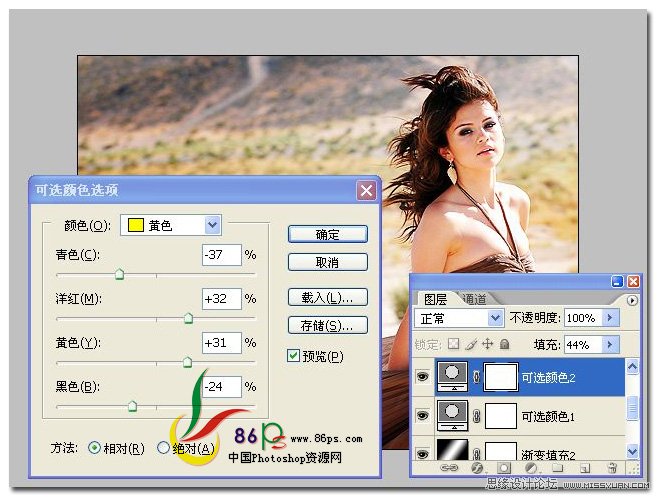660x500 pixels.
Task: Click the layers scrollbar thumb
Action: coord(632,408)
